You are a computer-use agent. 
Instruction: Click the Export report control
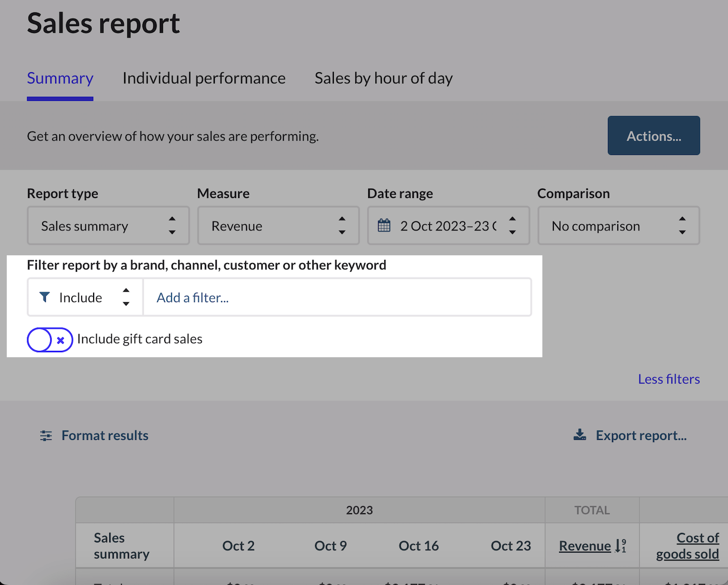tap(641, 435)
